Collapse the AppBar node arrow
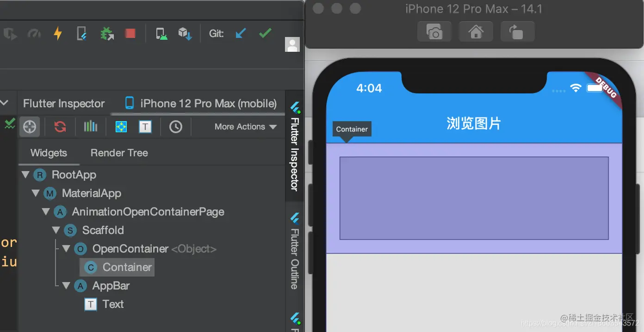Image resolution: width=644 pixels, height=332 pixels. (66, 286)
